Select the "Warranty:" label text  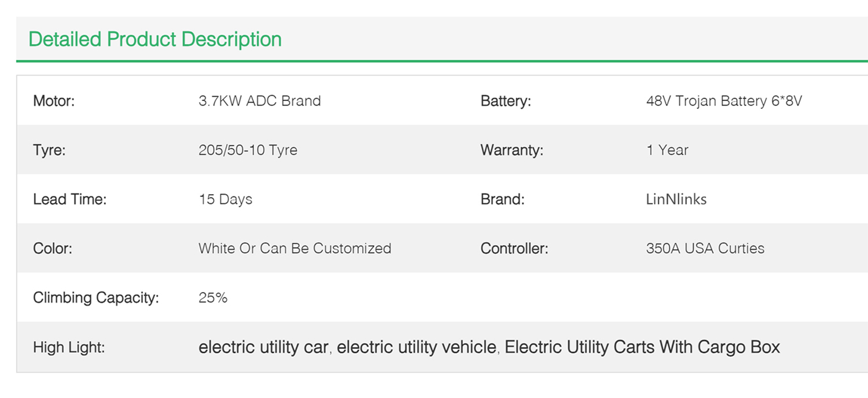512,150
